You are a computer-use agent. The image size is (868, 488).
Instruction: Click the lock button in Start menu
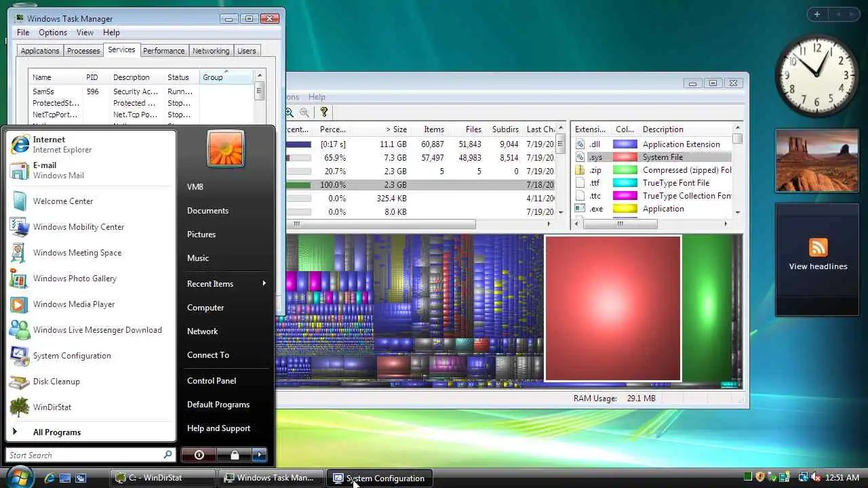coord(234,455)
